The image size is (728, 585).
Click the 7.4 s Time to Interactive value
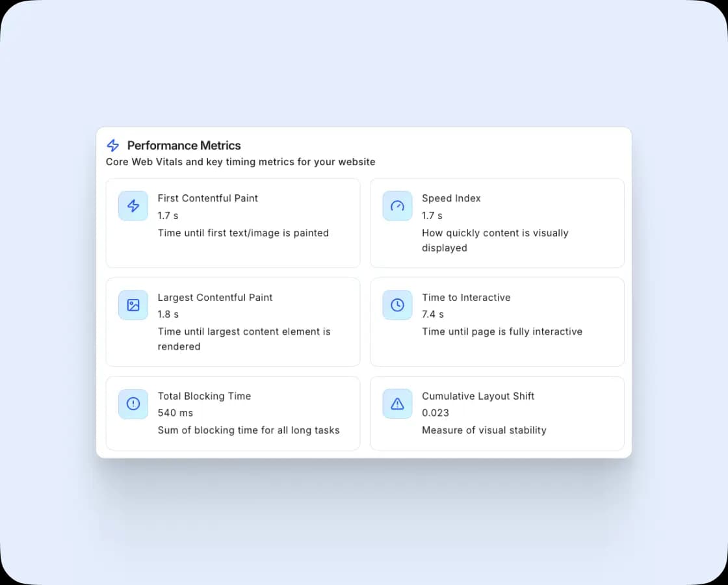[433, 314]
